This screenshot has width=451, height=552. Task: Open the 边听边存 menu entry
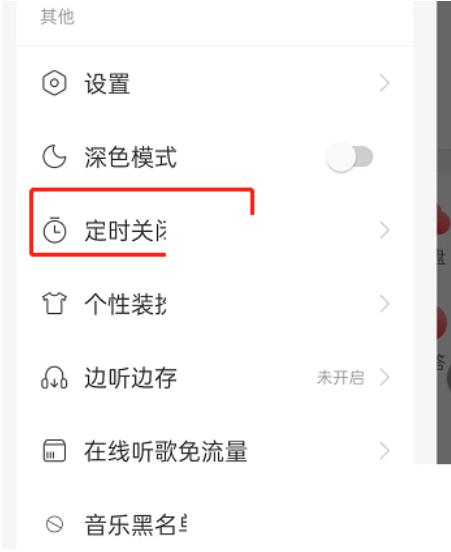[215, 377]
